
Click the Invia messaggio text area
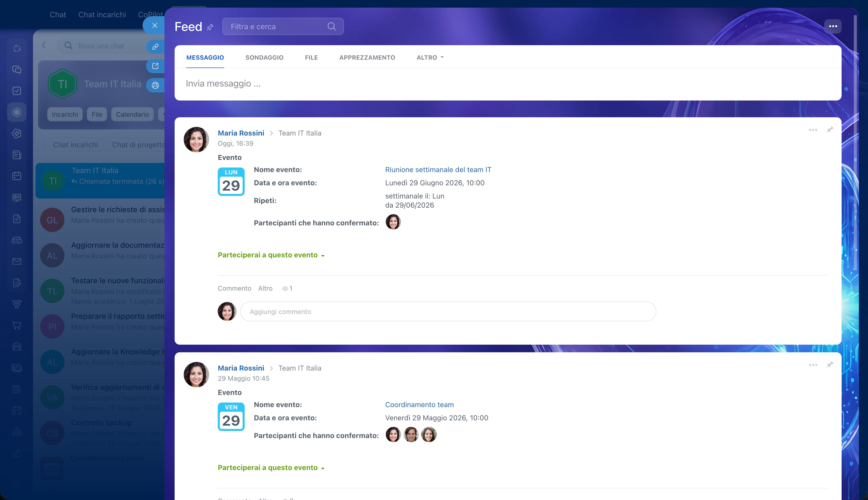pos(508,84)
